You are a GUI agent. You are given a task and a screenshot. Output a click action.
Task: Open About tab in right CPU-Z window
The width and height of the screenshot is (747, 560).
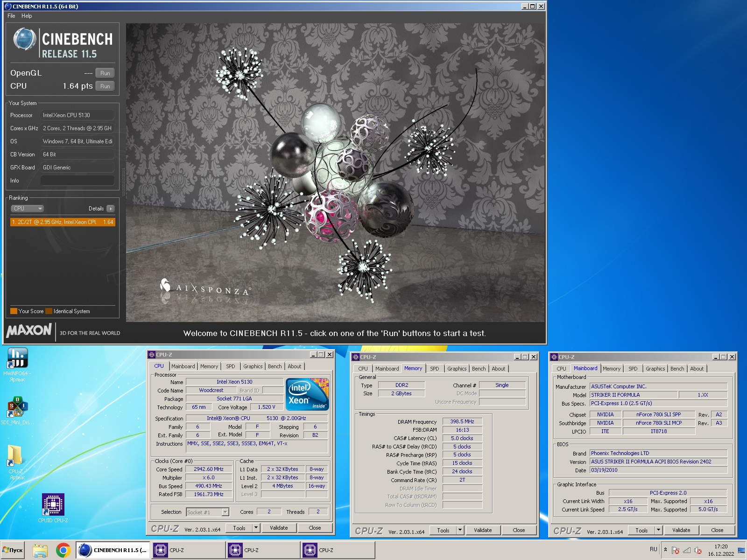(x=697, y=369)
